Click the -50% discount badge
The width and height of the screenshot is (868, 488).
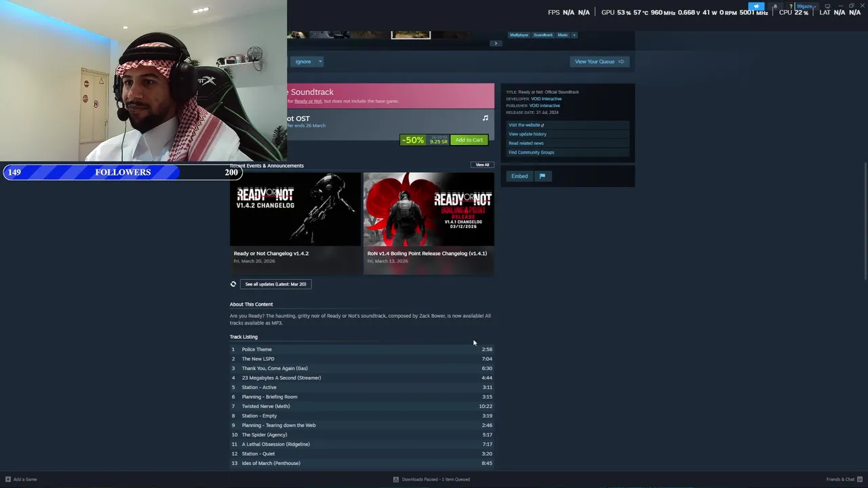coord(412,140)
